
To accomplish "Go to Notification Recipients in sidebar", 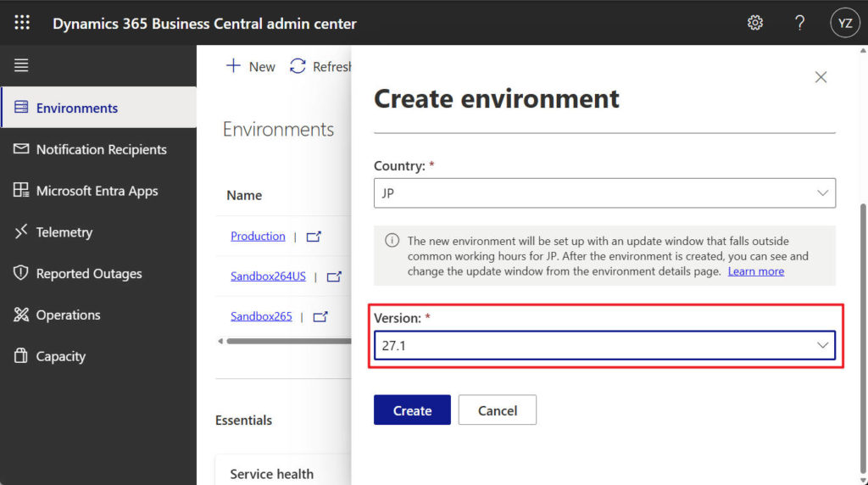I will pyautogui.click(x=101, y=149).
